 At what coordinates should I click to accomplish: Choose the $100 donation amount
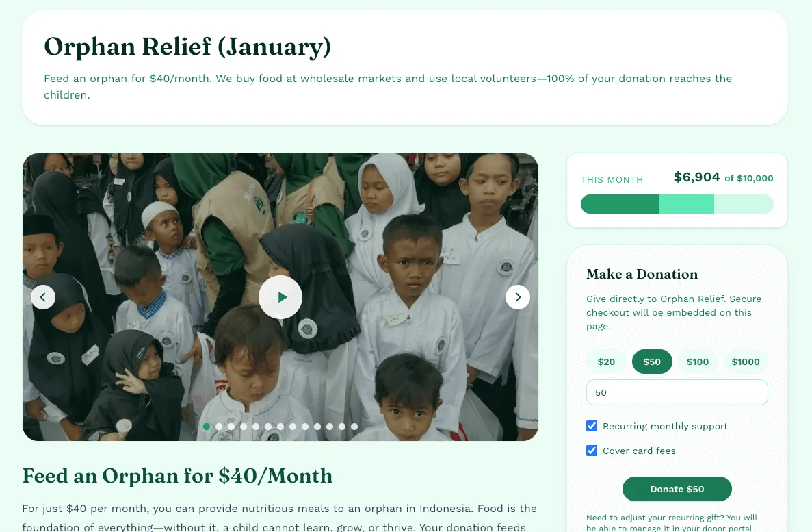(698, 362)
